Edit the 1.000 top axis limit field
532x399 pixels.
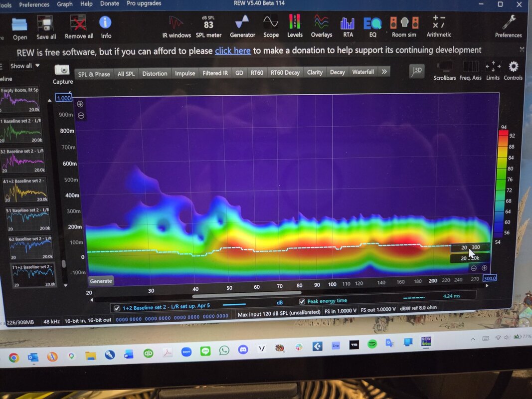tap(64, 98)
